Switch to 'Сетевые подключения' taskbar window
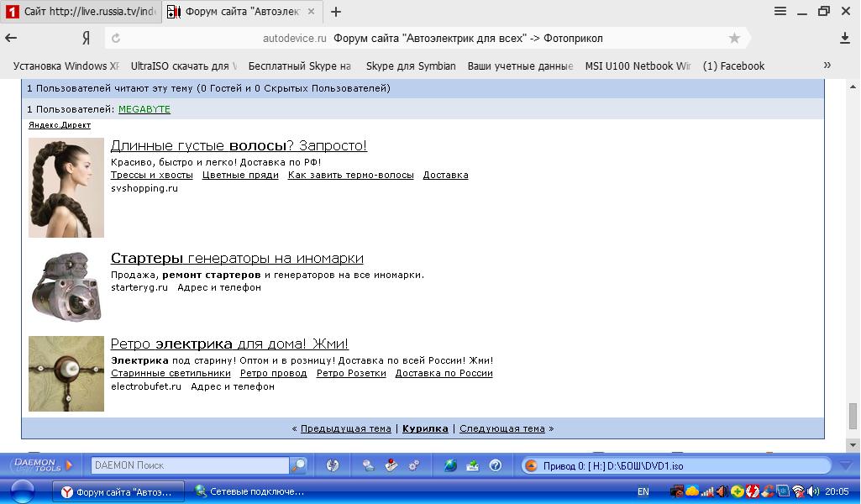This screenshot has height=504, width=861. 250,491
